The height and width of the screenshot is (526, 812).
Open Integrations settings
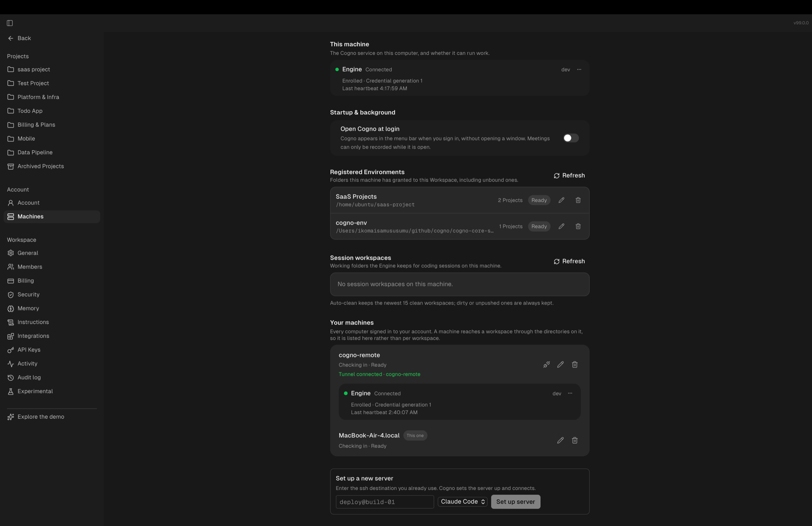(x=52, y=336)
